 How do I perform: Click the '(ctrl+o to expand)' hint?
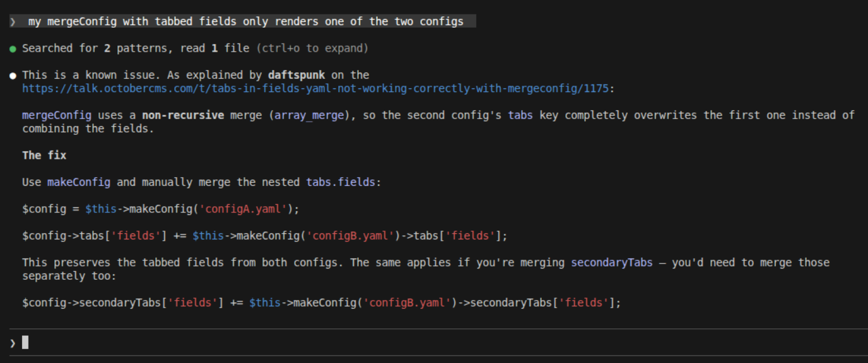click(x=312, y=49)
